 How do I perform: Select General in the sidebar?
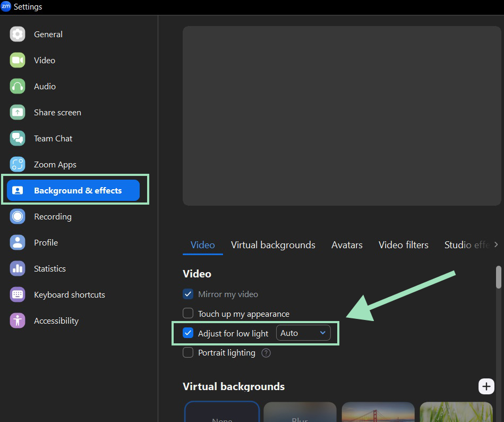point(48,35)
